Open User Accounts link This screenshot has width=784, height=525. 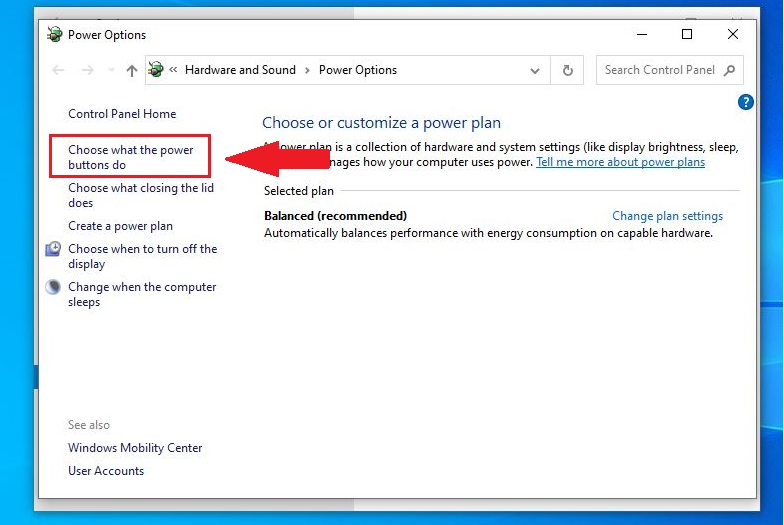pyautogui.click(x=106, y=471)
